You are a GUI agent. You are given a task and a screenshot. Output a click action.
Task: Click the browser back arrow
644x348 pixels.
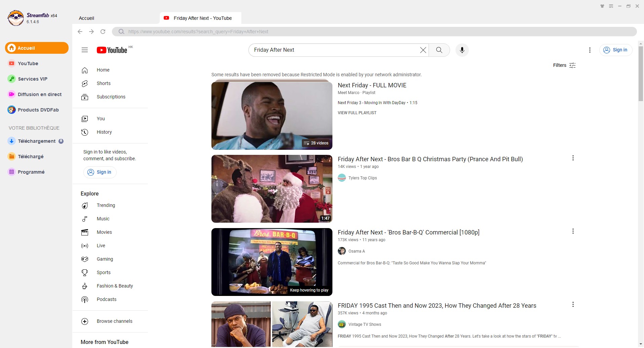[80, 32]
